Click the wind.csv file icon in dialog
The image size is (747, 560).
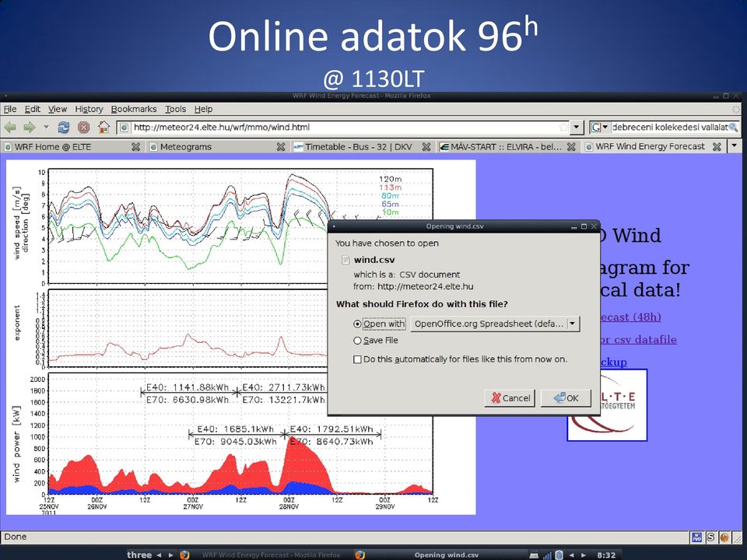pos(345,260)
